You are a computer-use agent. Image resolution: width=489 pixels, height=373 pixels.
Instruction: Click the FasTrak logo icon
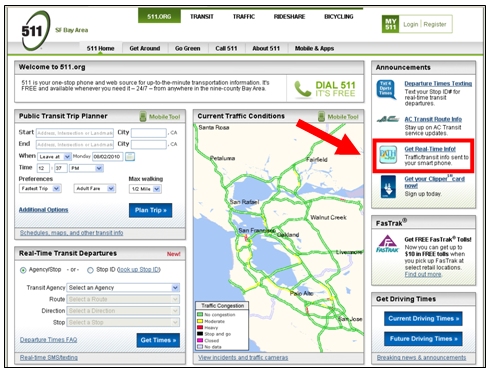pyautogui.click(x=388, y=244)
